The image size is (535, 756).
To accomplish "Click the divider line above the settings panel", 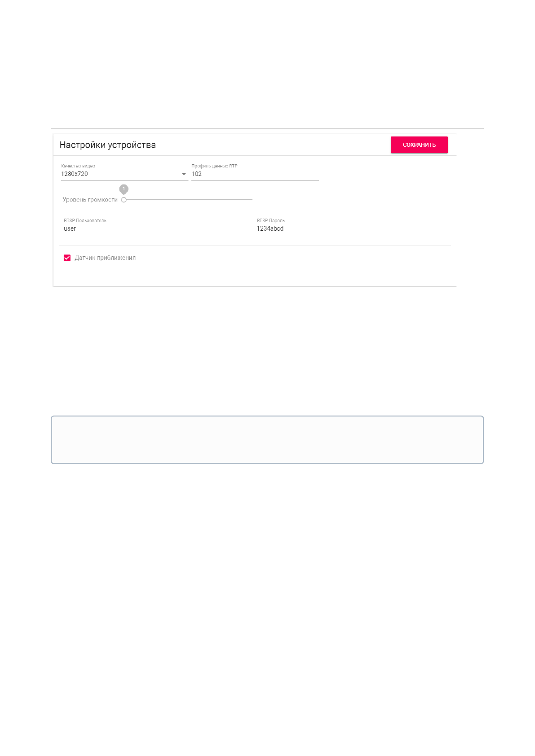I will coord(267,129).
